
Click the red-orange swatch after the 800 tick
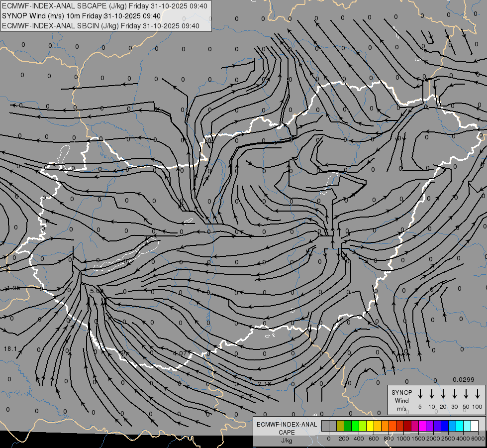pos(392,426)
